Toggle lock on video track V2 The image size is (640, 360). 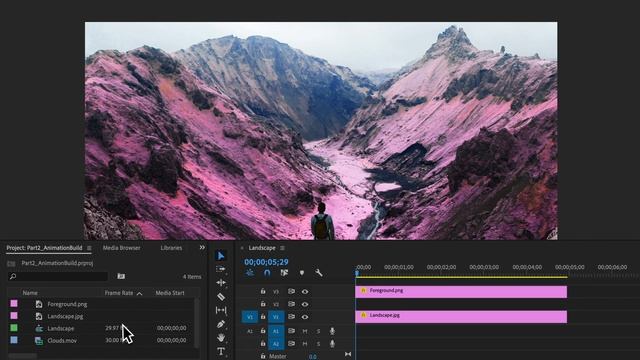coord(263,304)
